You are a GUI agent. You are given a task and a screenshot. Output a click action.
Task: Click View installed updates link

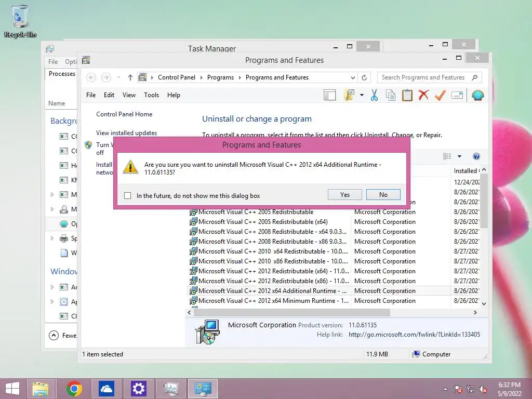[126, 133]
